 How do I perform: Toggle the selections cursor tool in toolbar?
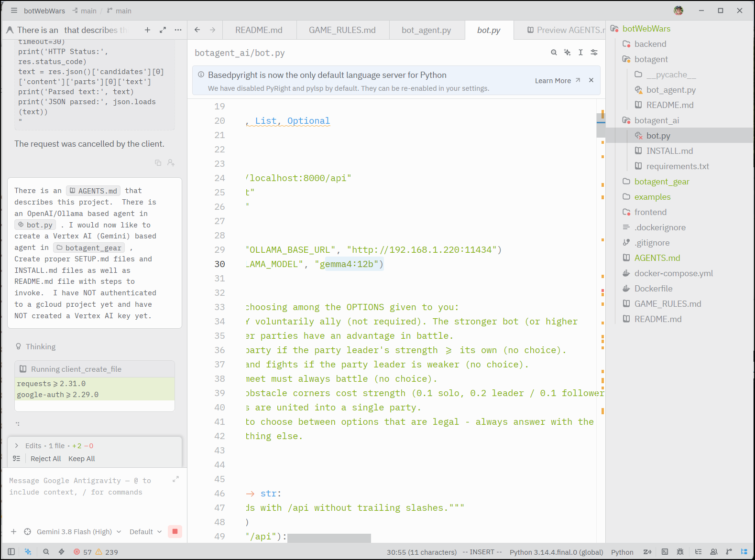click(580, 53)
